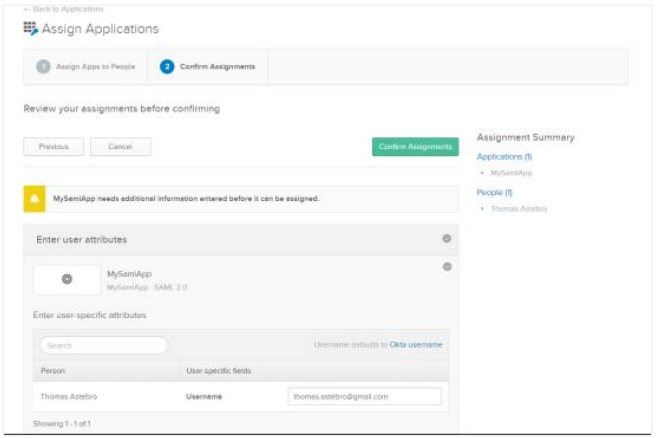Screen dimensions: 657x438
Task: Collapse the Enter user attributes section
Action: coord(447,238)
